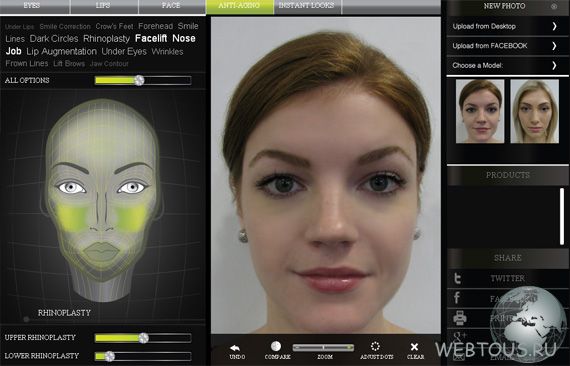The height and width of the screenshot is (366, 570).
Task: Click the Compare circle icon
Action: pos(276,346)
